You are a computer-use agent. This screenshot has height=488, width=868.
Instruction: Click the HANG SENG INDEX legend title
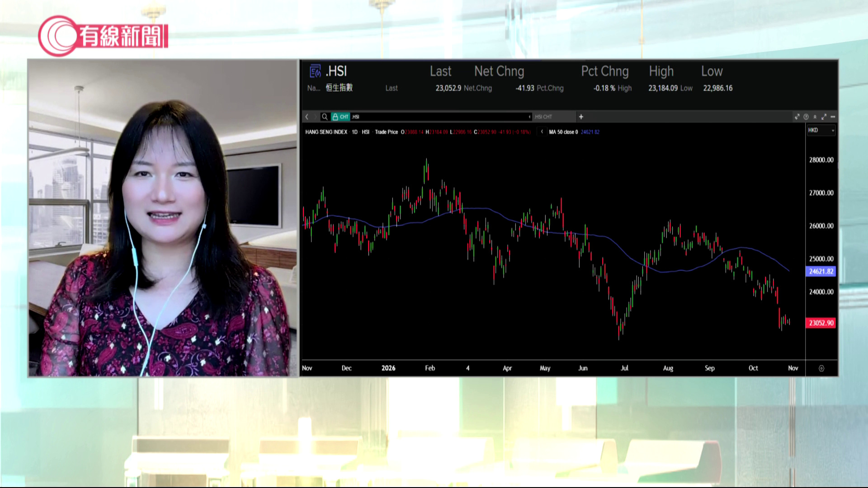(326, 132)
